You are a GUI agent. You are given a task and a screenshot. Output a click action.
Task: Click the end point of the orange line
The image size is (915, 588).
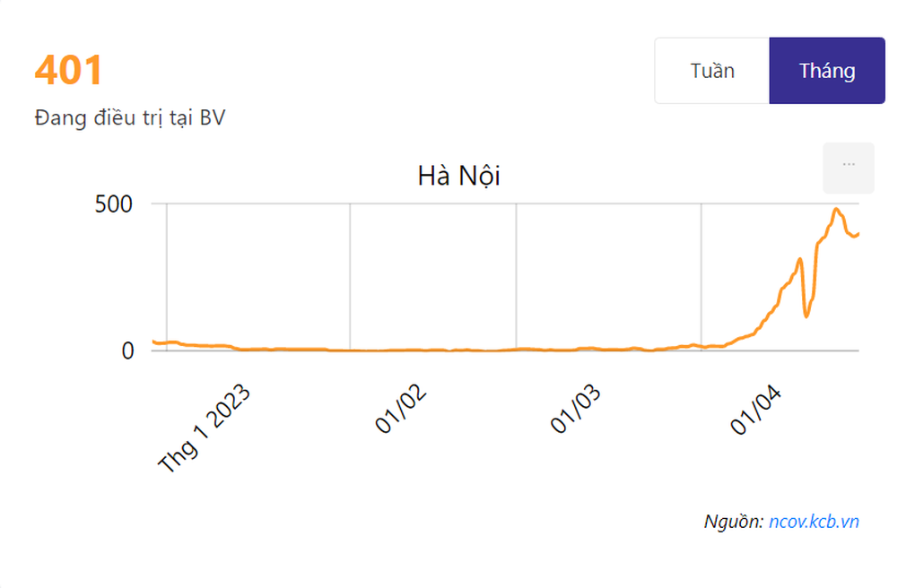click(x=858, y=234)
